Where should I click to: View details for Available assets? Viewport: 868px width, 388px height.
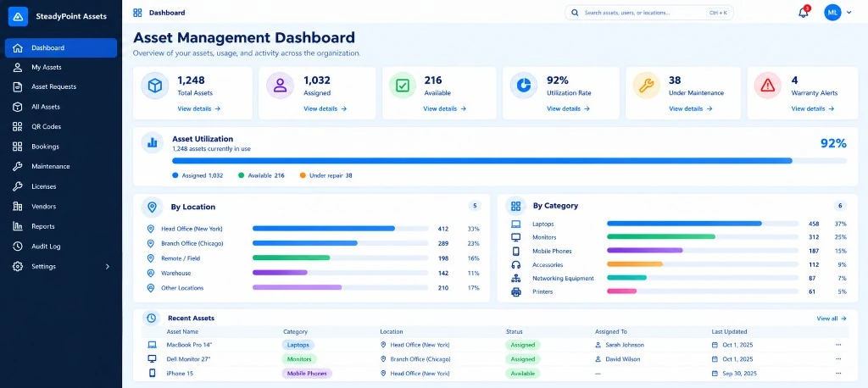pyautogui.click(x=444, y=109)
